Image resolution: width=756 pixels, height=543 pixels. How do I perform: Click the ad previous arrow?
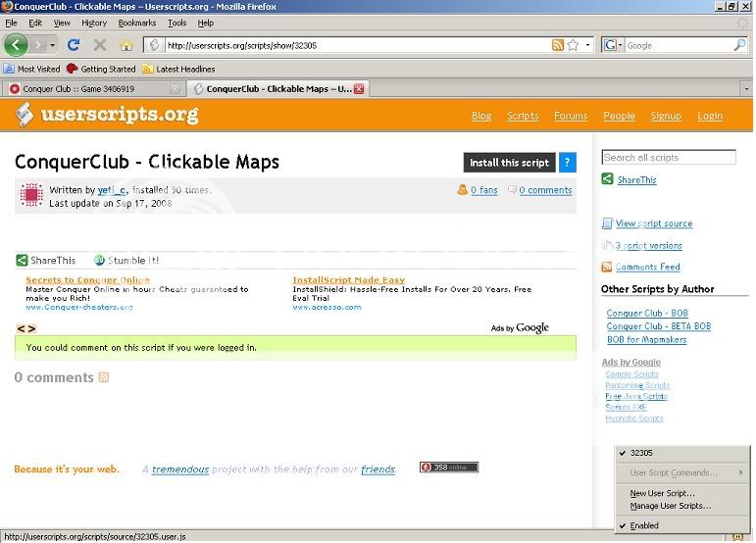coord(21,328)
